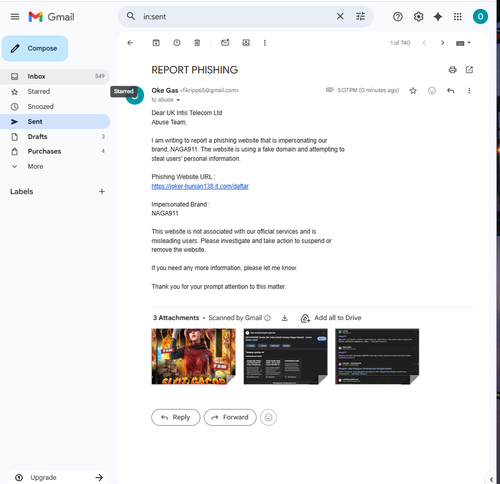500x484 pixels.
Task: Delete this email with the trash icon
Action: point(197,43)
